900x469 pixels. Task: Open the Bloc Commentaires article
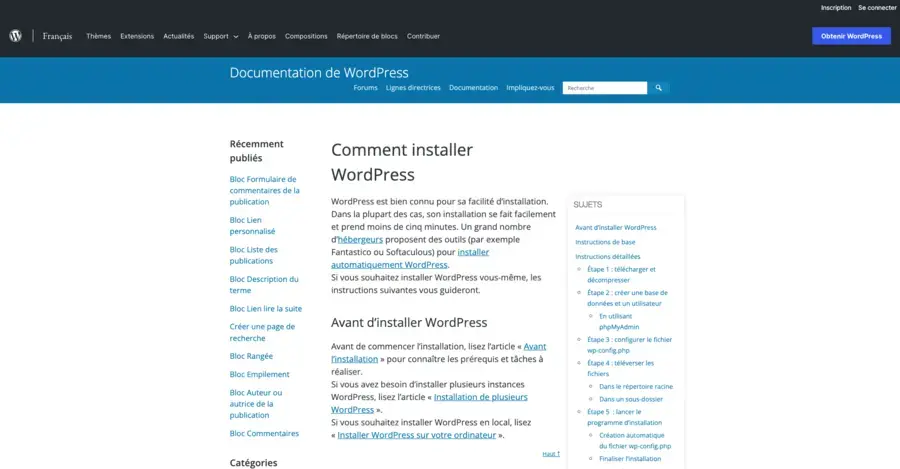[264, 433]
